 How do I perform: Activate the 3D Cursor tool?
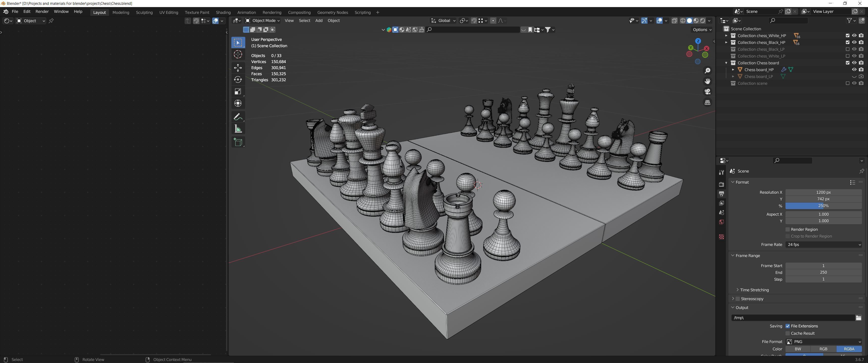click(x=238, y=54)
